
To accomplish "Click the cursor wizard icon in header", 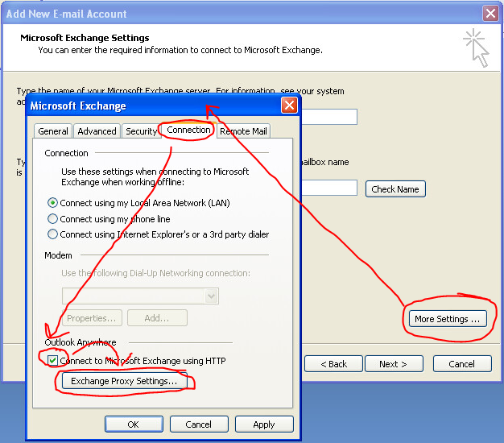I will tap(477, 48).
